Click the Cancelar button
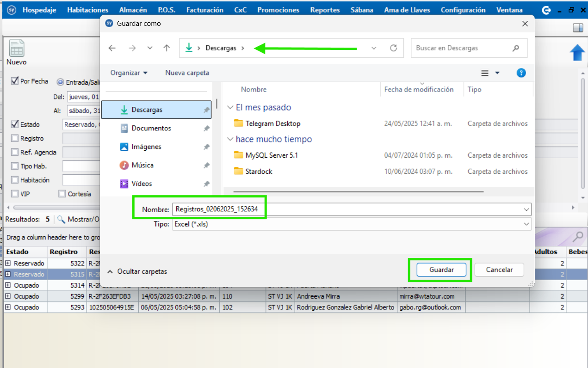This screenshot has height=368, width=588. pos(499,270)
